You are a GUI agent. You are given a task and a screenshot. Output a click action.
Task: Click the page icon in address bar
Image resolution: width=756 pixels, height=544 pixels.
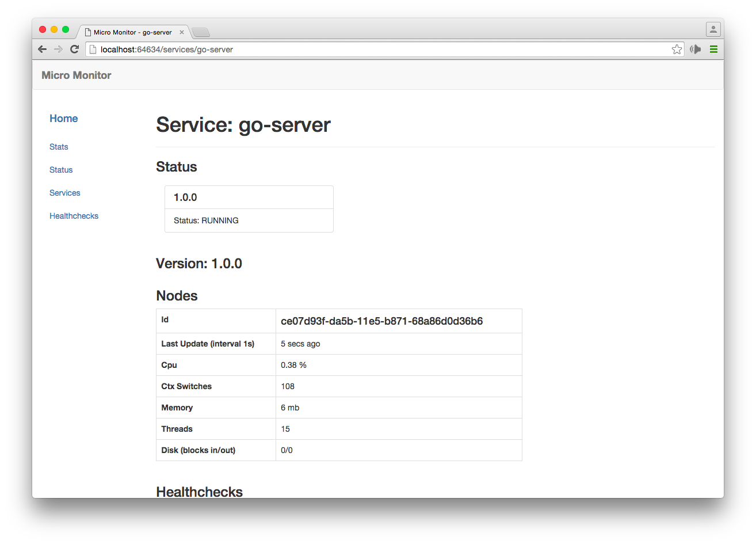coord(93,50)
